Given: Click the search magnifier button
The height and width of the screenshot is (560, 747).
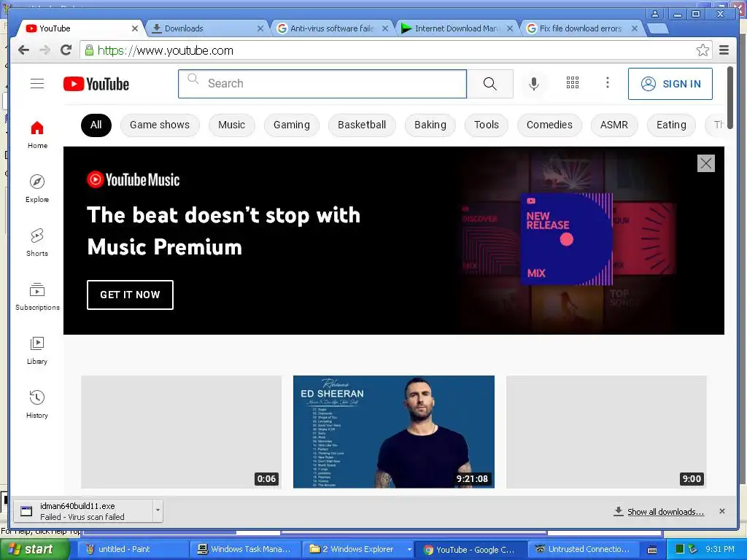Looking at the screenshot, I should click(x=489, y=84).
